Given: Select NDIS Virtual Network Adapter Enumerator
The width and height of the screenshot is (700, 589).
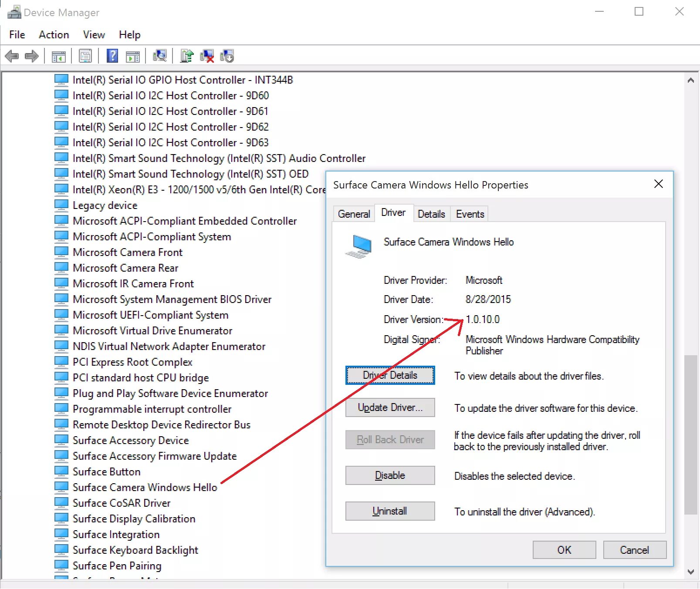Looking at the screenshot, I should 169,346.
